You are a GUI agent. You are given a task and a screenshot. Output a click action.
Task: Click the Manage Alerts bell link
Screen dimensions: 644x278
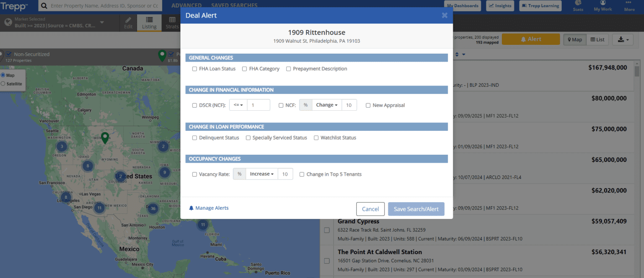pyautogui.click(x=209, y=208)
